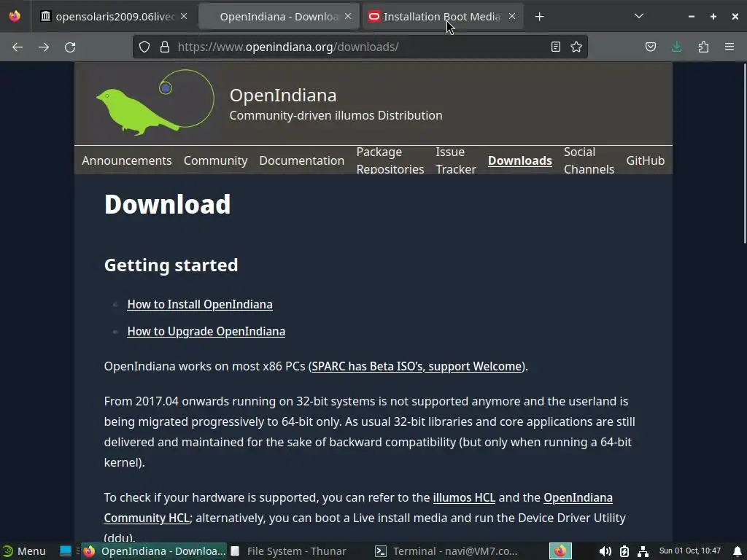Image resolution: width=747 pixels, height=560 pixels.
Task: Open the volume speaker tray icon
Action: 605,551
